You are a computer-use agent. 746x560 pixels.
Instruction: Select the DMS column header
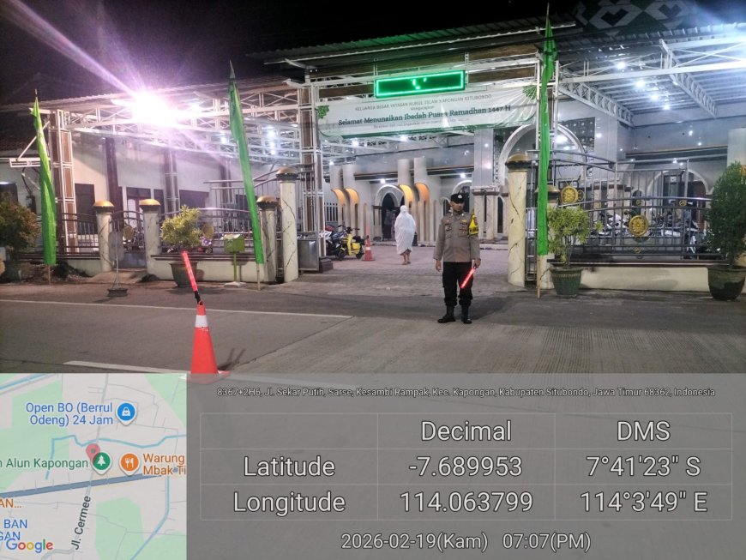pos(643,431)
